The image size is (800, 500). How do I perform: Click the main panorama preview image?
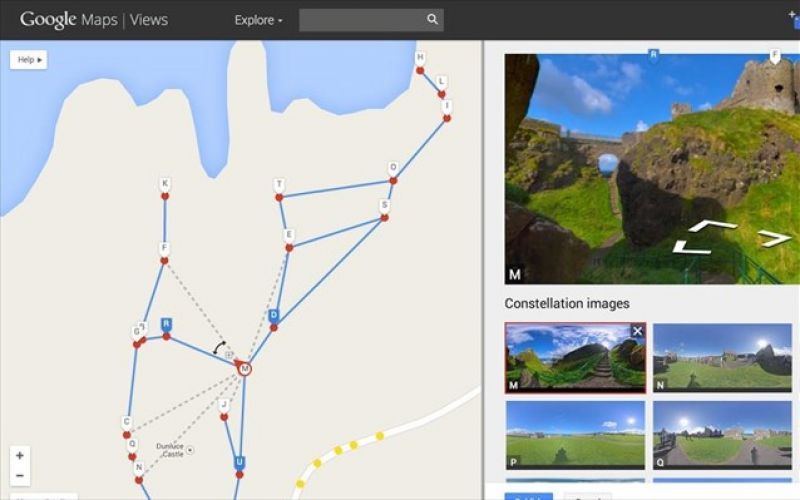[652, 169]
